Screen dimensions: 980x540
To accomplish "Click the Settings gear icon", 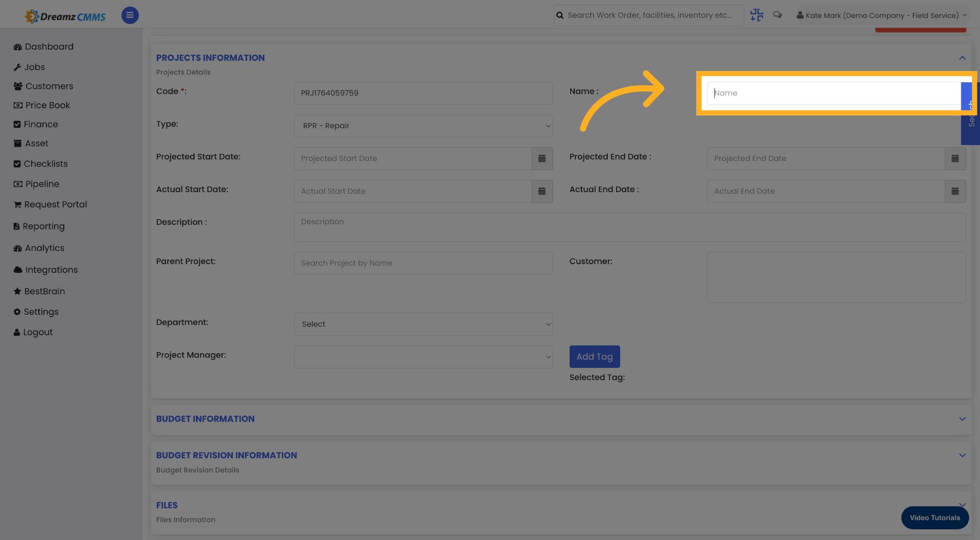I will click(x=17, y=312).
